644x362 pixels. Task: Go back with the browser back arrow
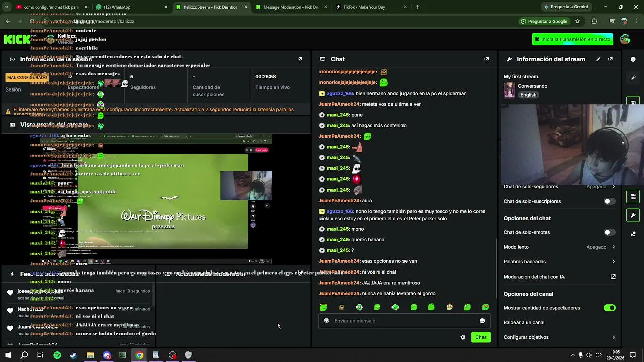(8, 21)
